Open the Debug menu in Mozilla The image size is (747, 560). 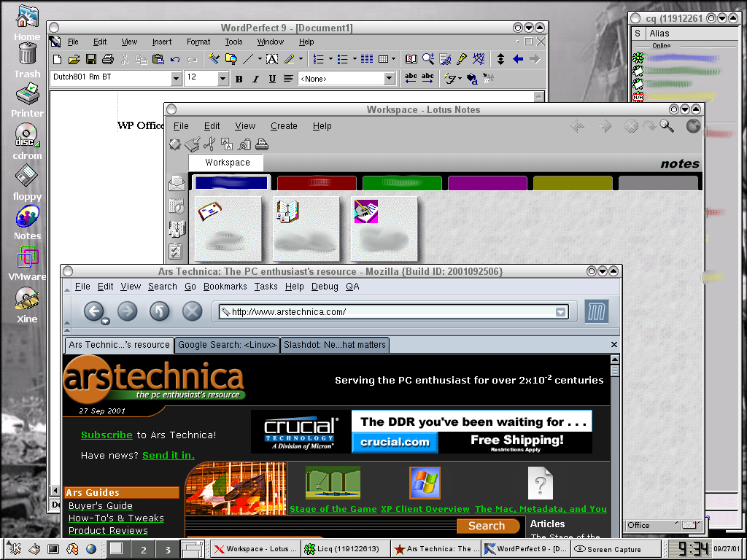[x=325, y=287]
